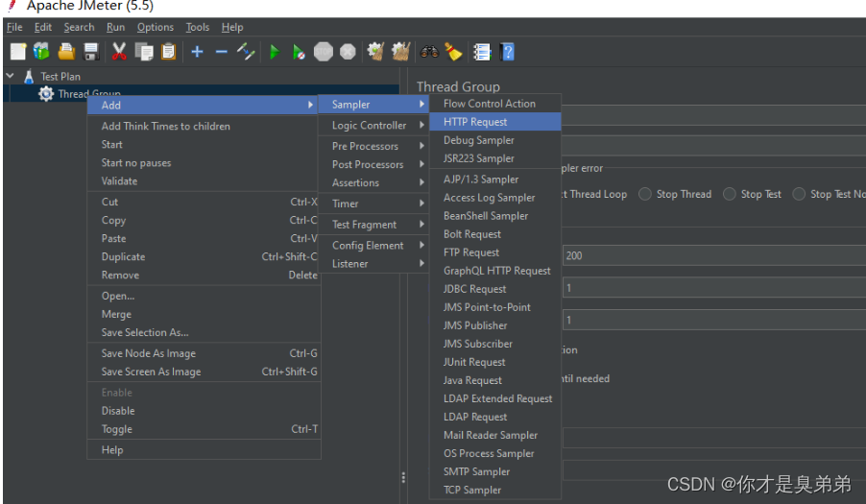Select the Stop Test radio button

[x=729, y=194]
